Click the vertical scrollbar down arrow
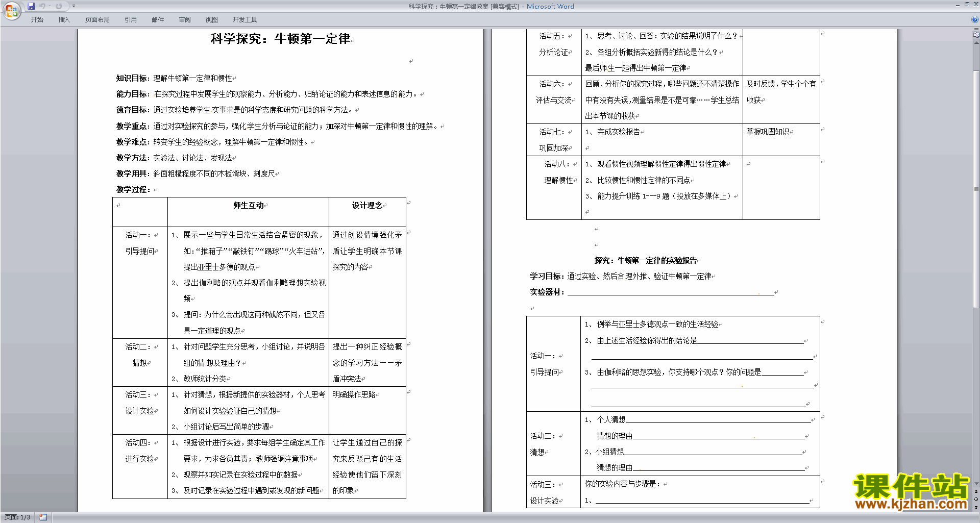The width and height of the screenshot is (980, 523). tap(976, 484)
